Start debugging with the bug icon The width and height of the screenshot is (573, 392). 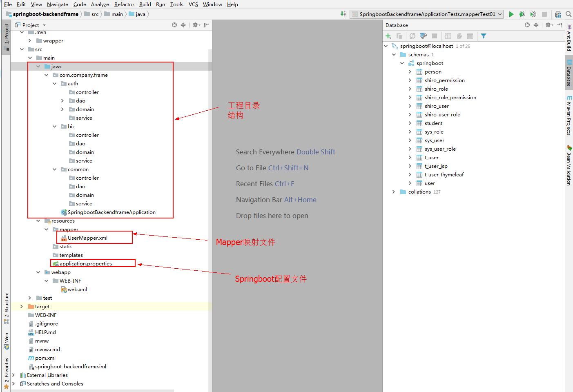point(522,14)
